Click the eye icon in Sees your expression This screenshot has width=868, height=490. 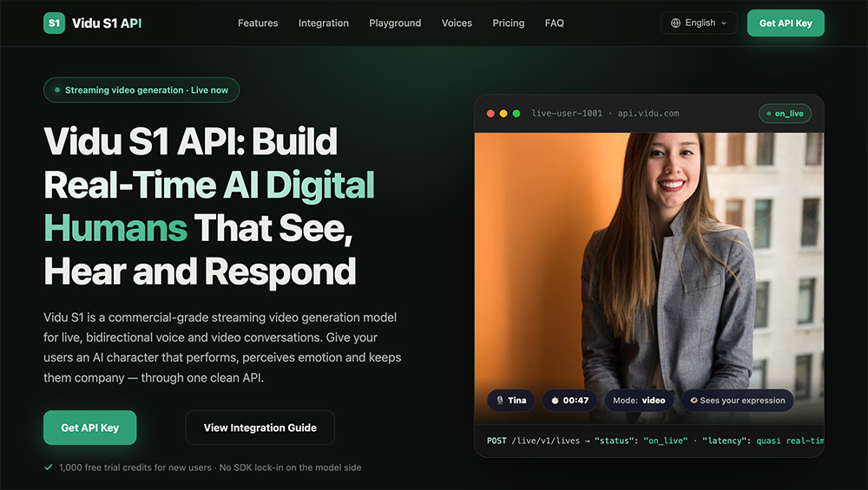tap(694, 401)
